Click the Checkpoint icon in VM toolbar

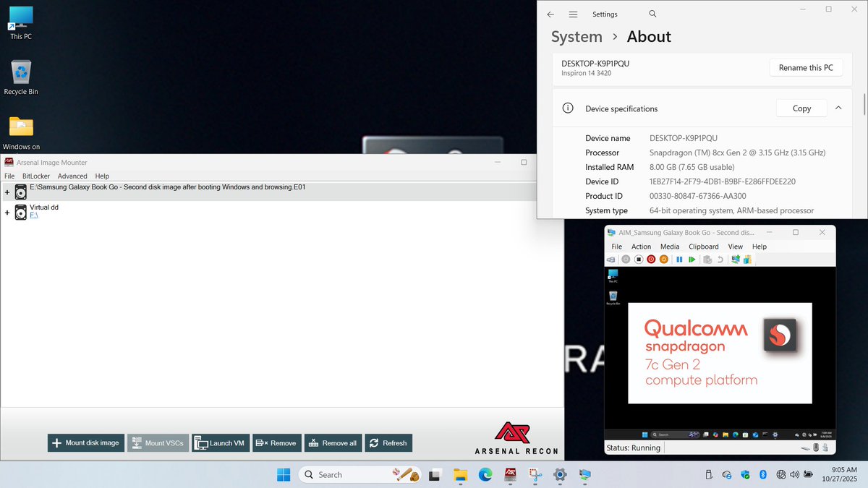point(707,259)
